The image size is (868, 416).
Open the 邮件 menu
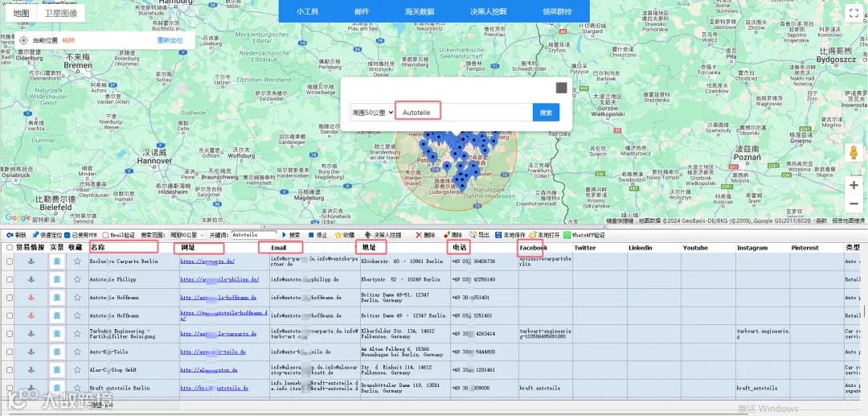pos(362,11)
